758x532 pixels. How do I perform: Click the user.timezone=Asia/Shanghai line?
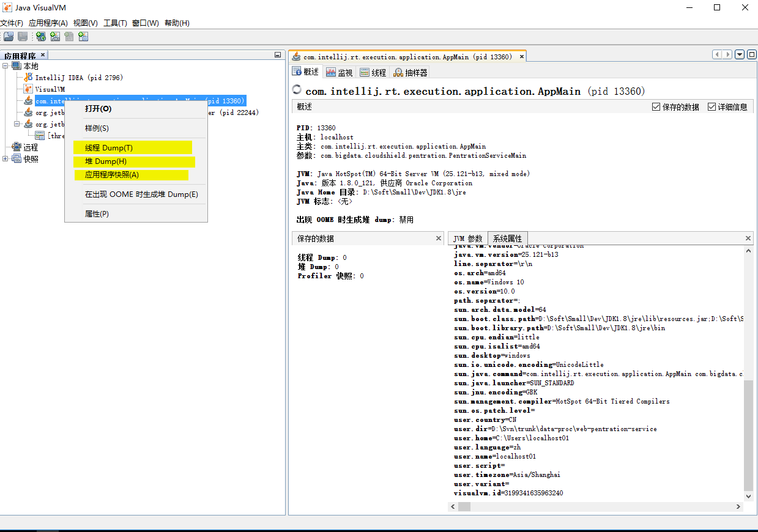pyautogui.click(x=507, y=475)
